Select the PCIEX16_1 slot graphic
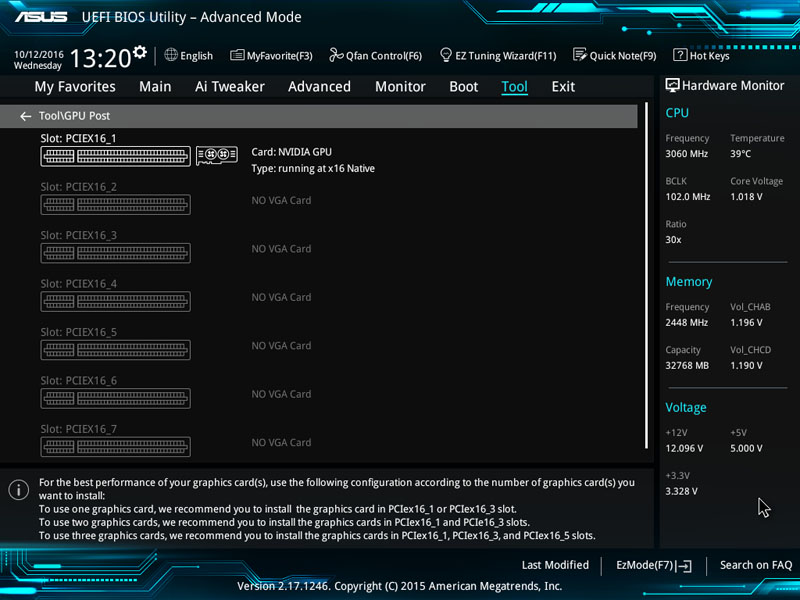Viewport: 800px width, 600px height. [x=115, y=156]
